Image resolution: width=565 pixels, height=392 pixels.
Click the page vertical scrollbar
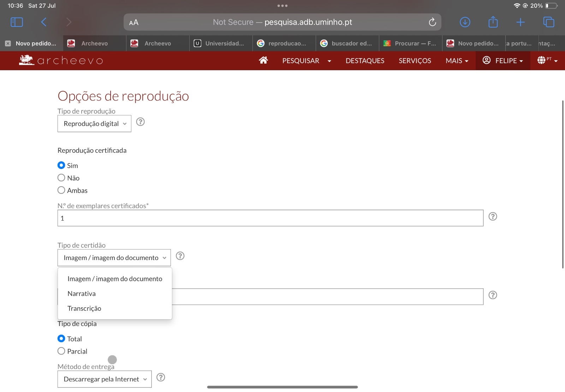563,185
